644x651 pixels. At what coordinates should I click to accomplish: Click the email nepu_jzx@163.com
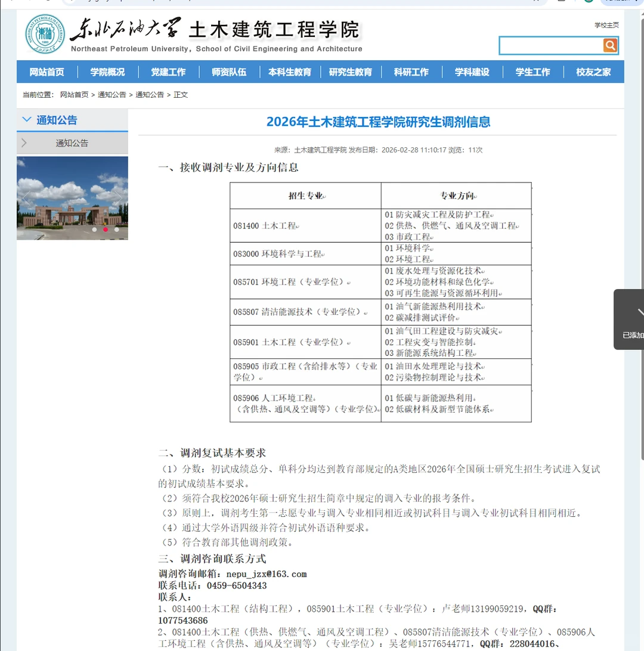[x=265, y=573]
